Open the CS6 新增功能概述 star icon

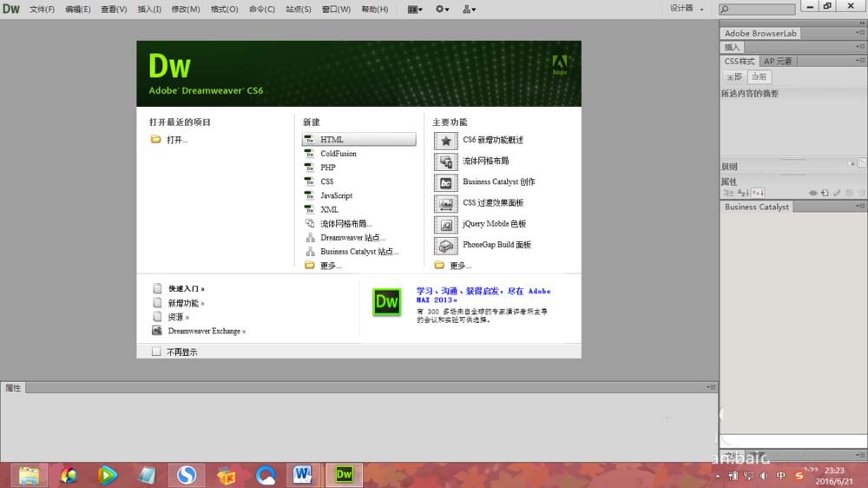click(x=445, y=141)
